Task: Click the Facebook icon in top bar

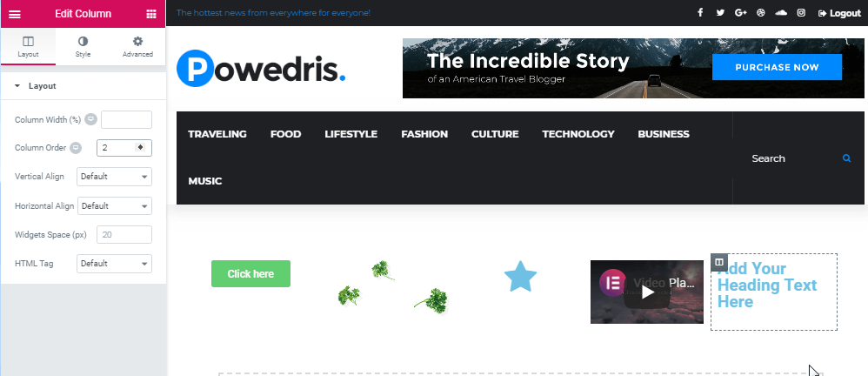Action: tap(700, 13)
